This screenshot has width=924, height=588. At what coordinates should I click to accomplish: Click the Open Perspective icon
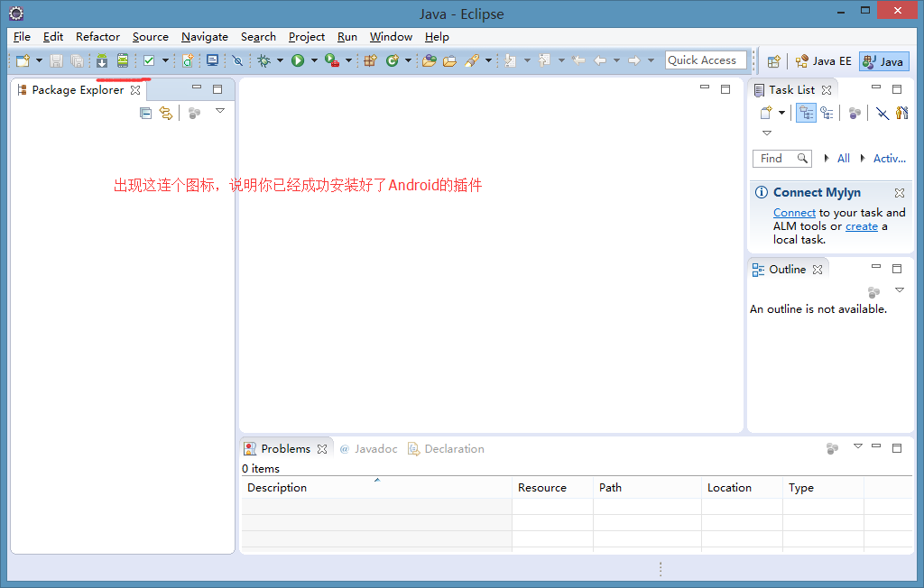(x=773, y=61)
